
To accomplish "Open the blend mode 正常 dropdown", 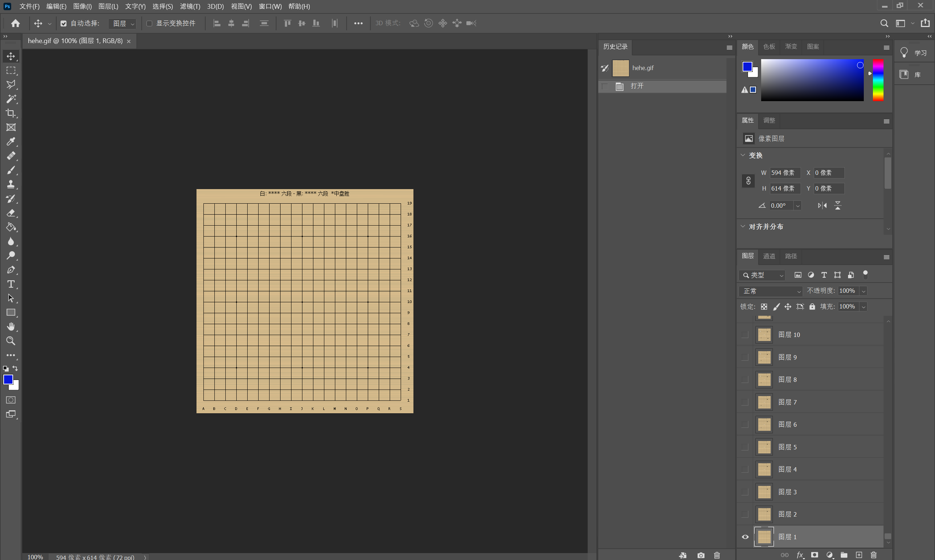I will click(x=771, y=291).
